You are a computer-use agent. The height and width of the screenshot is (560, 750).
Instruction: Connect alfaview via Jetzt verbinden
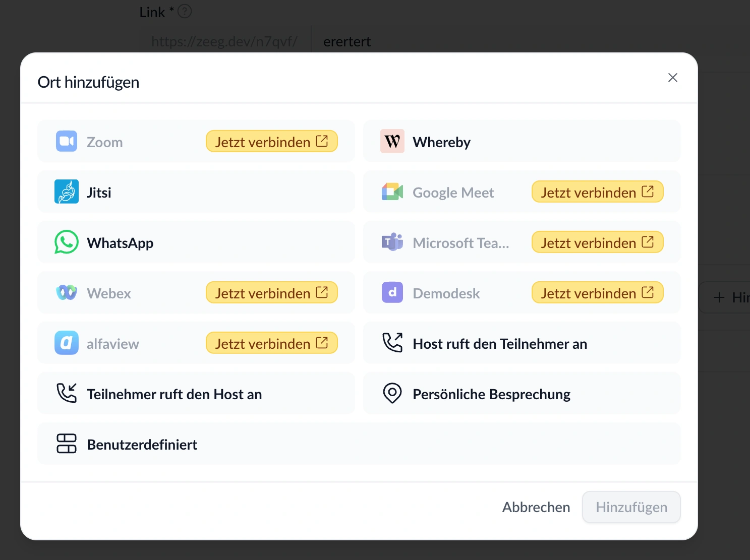(x=272, y=343)
